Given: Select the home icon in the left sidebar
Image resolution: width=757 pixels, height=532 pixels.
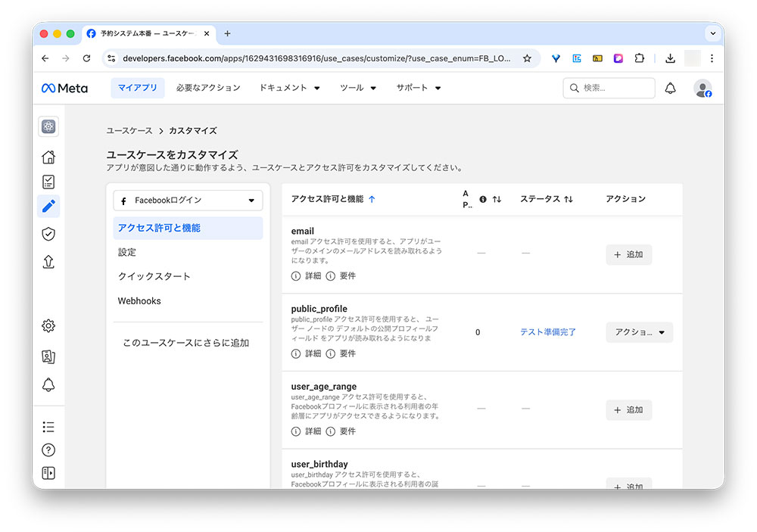Looking at the screenshot, I should pos(48,157).
